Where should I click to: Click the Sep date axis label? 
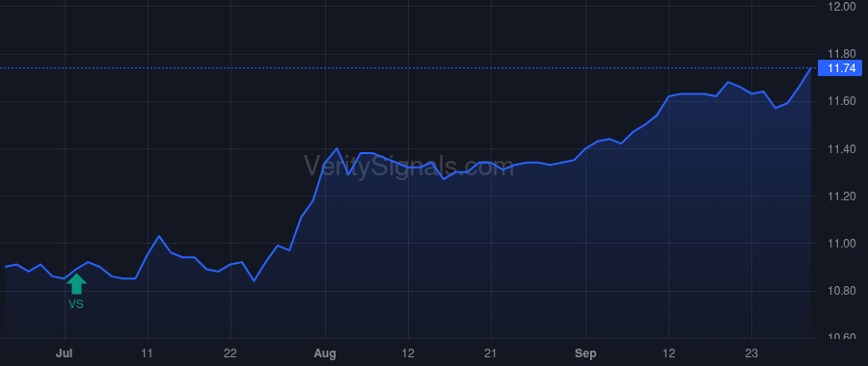585,353
